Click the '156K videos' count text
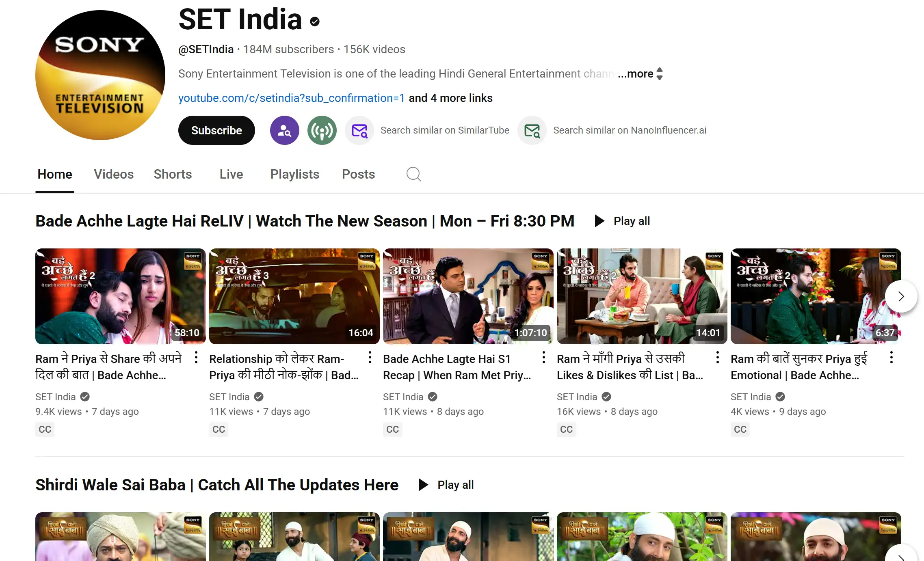 pos(374,50)
